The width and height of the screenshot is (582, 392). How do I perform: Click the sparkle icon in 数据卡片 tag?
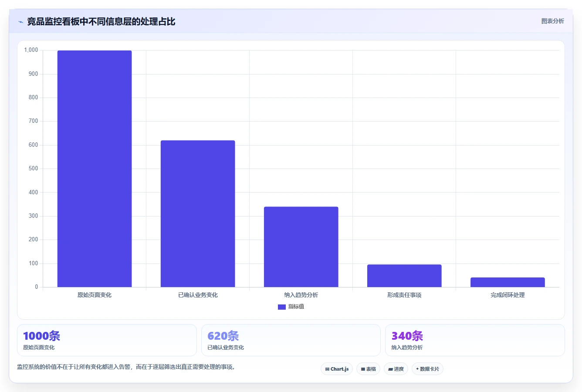[x=417, y=369]
